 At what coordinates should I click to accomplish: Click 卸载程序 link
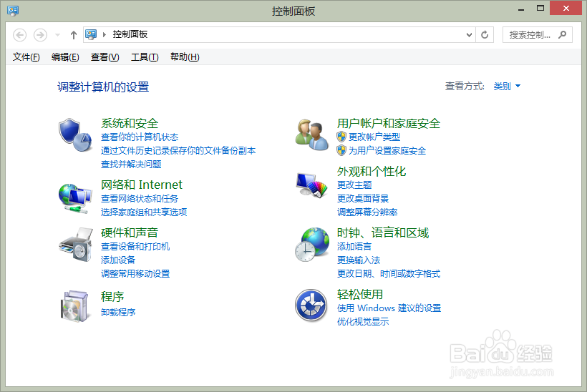click(x=118, y=313)
